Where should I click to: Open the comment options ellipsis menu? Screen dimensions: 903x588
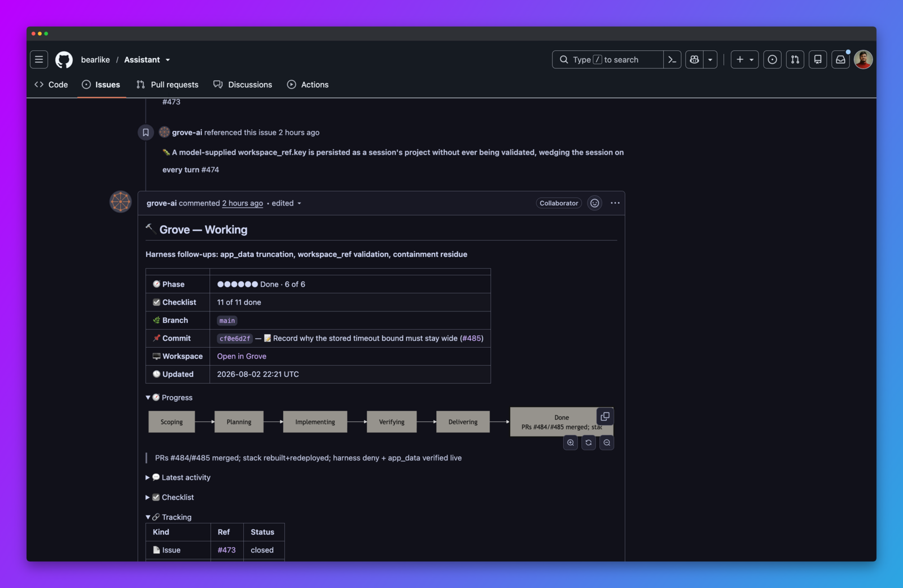615,203
